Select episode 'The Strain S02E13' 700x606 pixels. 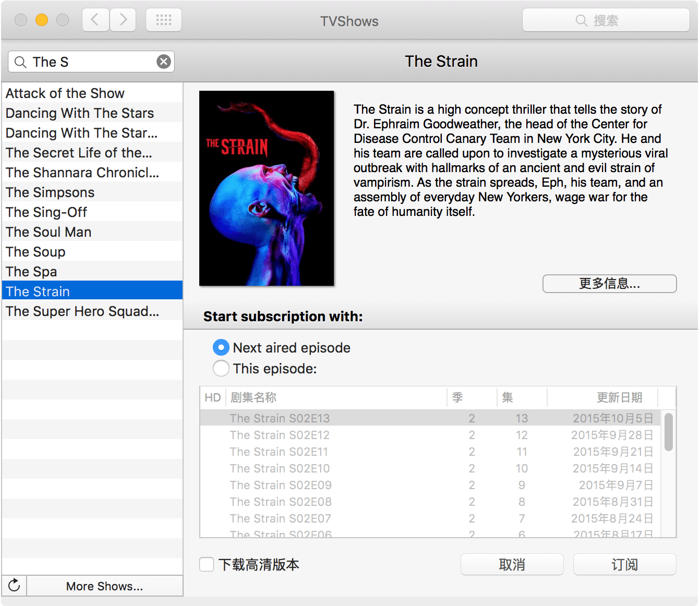(x=431, y=418)
